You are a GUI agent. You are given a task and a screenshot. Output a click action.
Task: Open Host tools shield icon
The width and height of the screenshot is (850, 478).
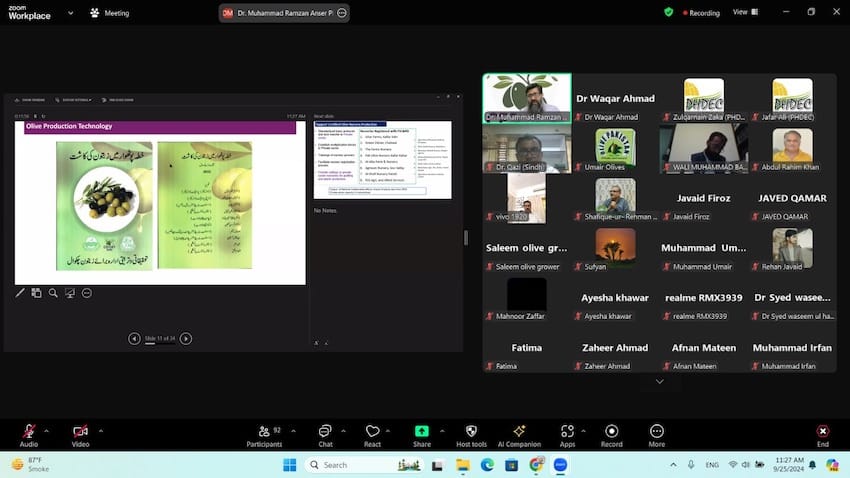tap(471, 432)
